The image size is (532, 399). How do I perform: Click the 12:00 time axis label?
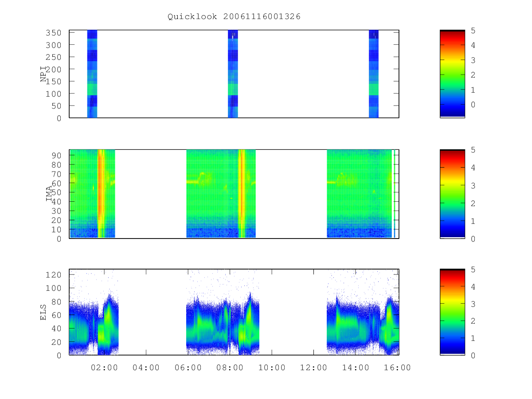[314, 368]
